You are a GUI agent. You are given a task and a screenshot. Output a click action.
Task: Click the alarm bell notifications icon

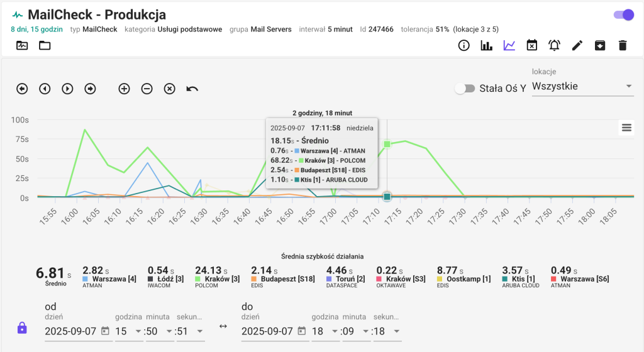click(x=554, y=45)
